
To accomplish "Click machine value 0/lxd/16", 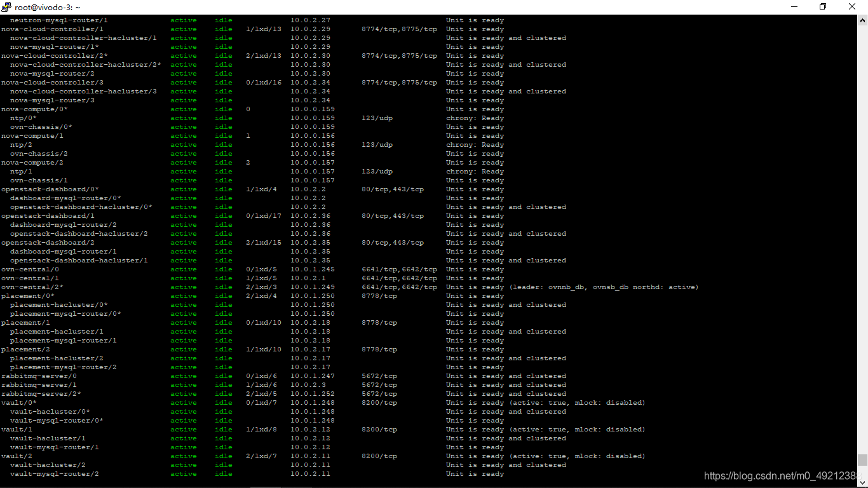I will pyautogui.click(x=264, y=83).
